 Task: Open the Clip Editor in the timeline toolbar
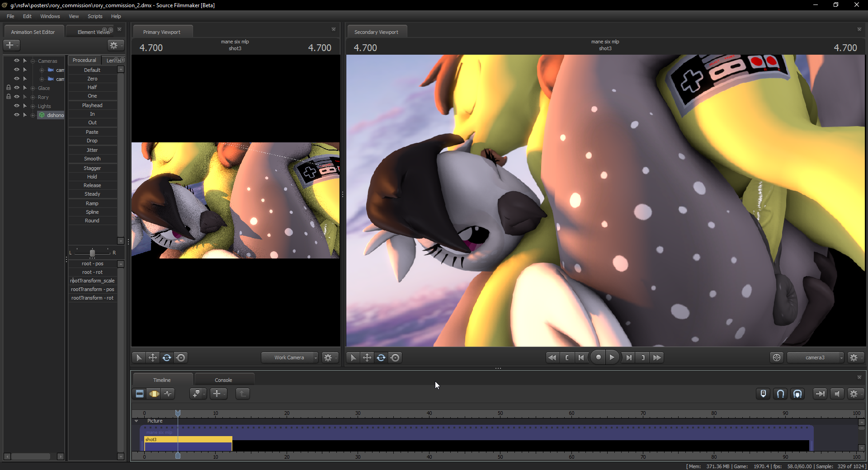[x=140, y=394]
